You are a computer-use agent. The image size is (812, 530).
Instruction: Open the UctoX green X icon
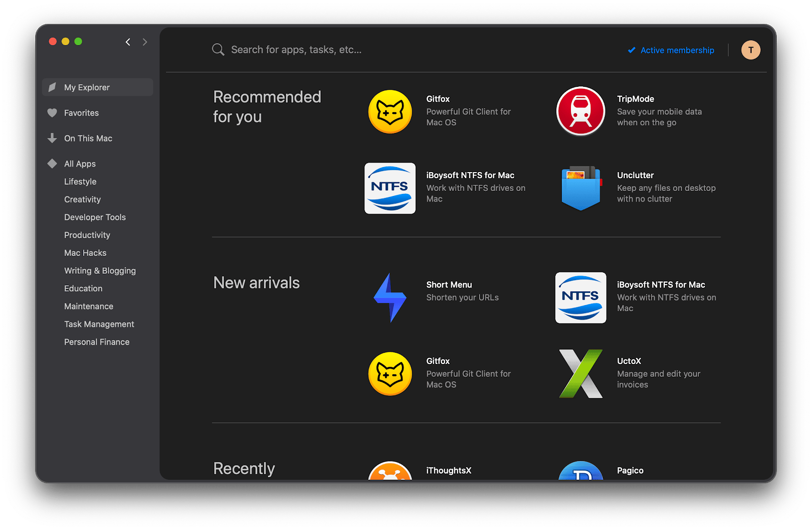click(x=581, y=374)
